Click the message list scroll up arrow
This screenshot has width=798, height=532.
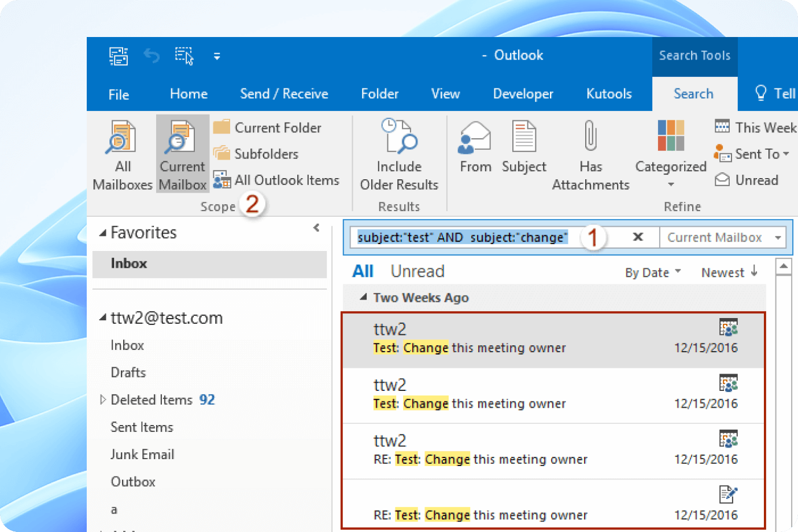point(784,267)
